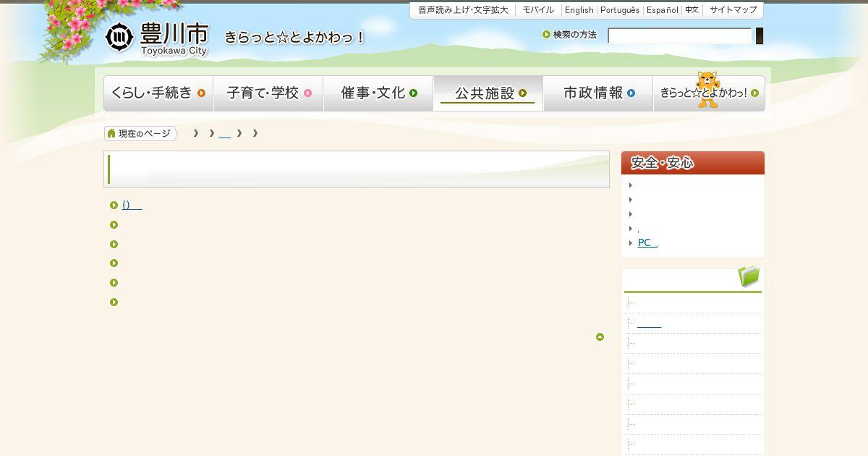Switch language to English
868x456 pixels.
click(579, 10)
